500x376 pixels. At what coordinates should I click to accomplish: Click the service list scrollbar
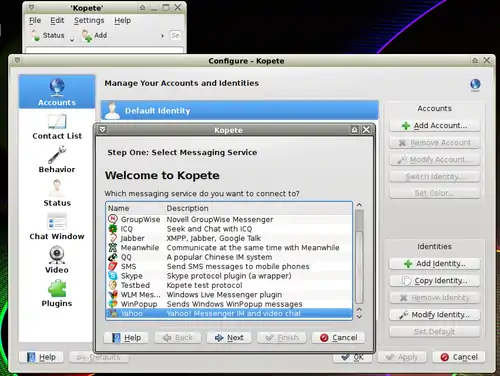click(359, 257)
